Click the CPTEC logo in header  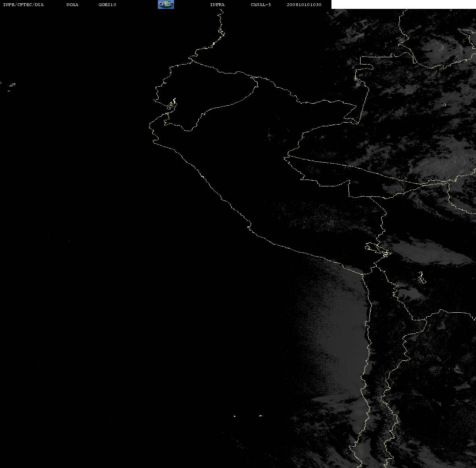pos(166,4)
